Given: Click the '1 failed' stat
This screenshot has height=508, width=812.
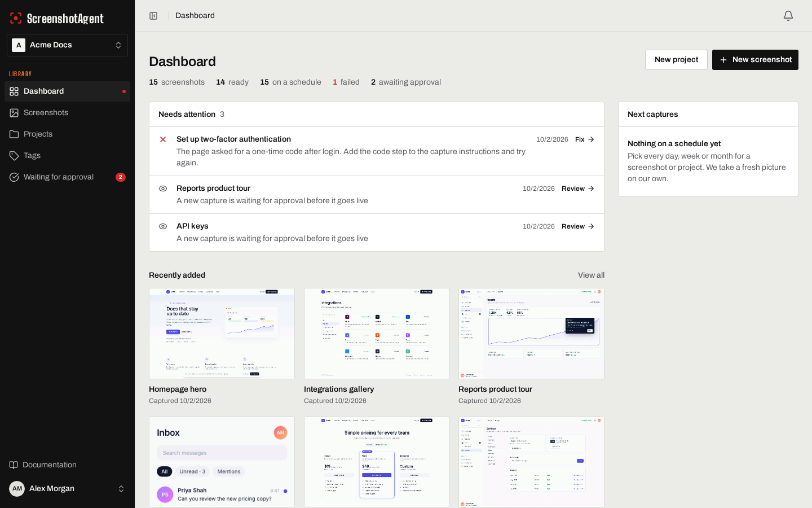Looking at the screenshot, I should (346, 82).
